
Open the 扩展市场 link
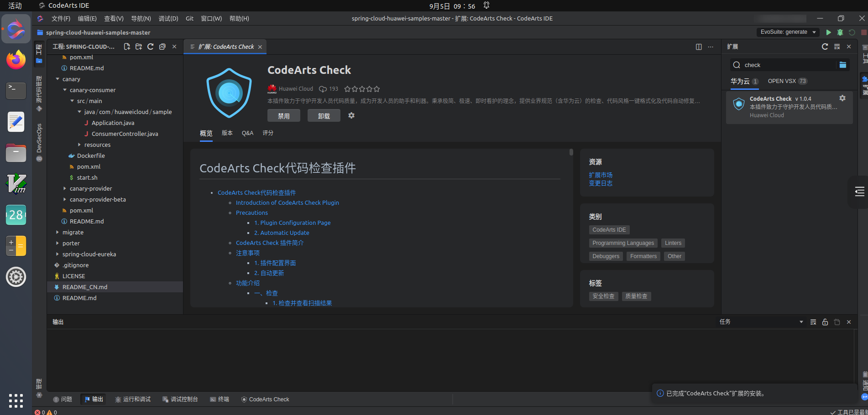[x=601, y=175]
